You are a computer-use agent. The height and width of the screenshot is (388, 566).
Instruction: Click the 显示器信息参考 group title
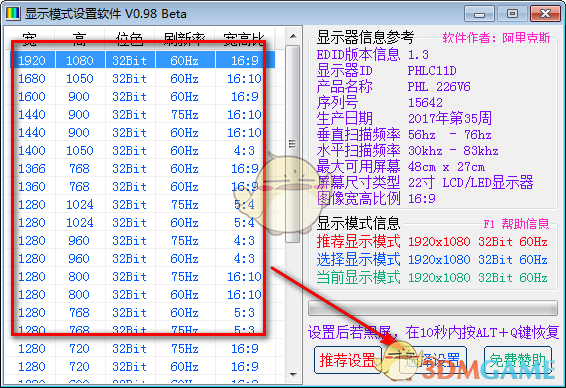[x=365, y=37]
